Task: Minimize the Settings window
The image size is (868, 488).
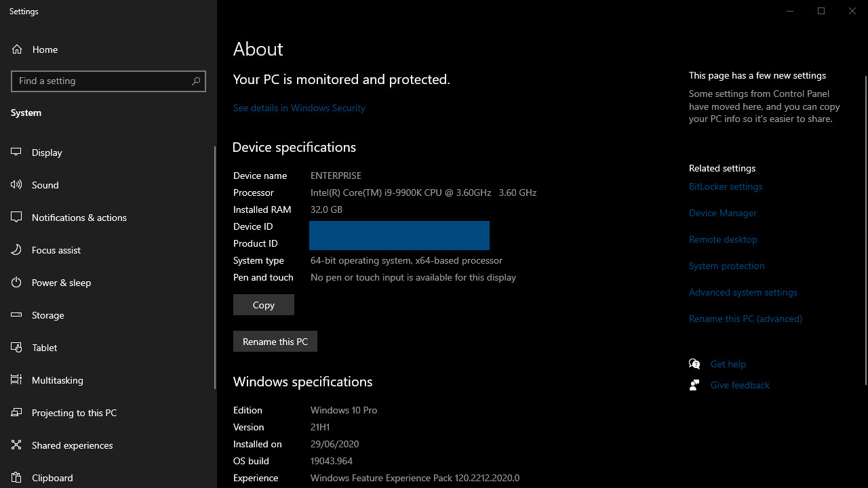Action: pyautogui.click(x=790, y=11)
